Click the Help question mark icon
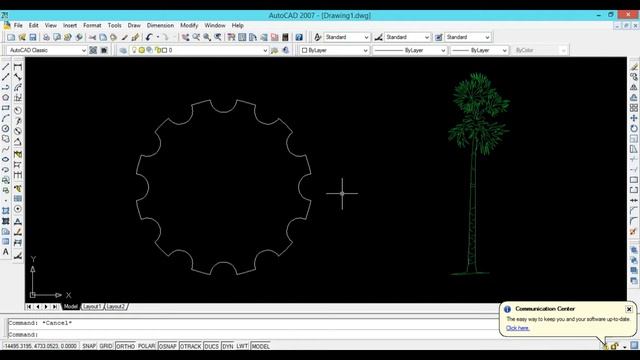The width and height of the screenshot is (640, 360). pos(299,37)
